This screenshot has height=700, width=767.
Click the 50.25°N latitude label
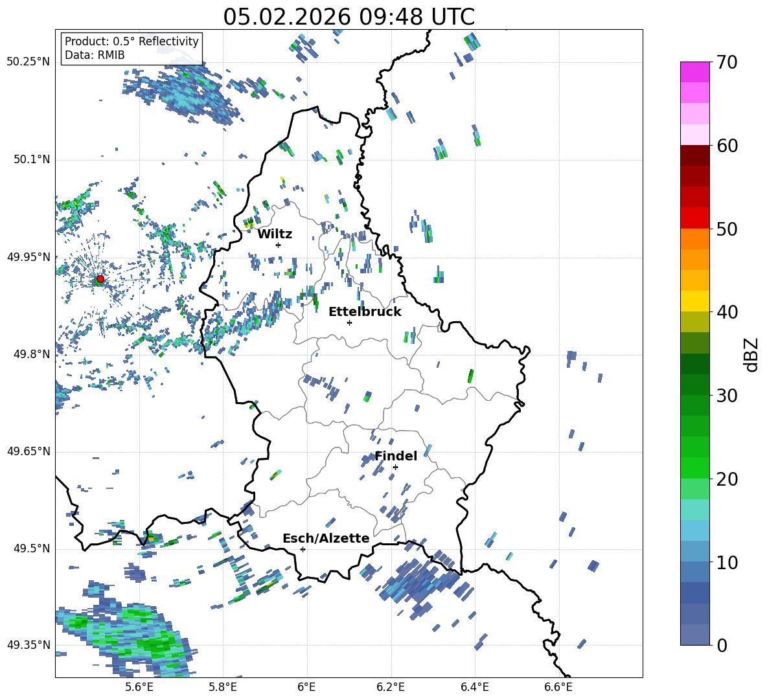coord(29,62)
